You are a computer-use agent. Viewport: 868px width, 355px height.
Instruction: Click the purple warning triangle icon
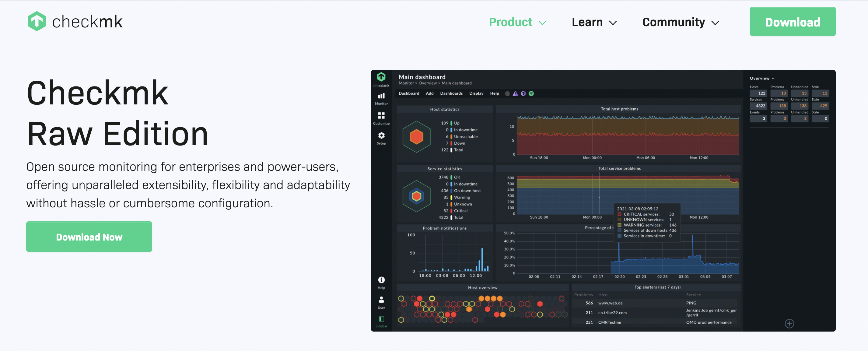515,93
